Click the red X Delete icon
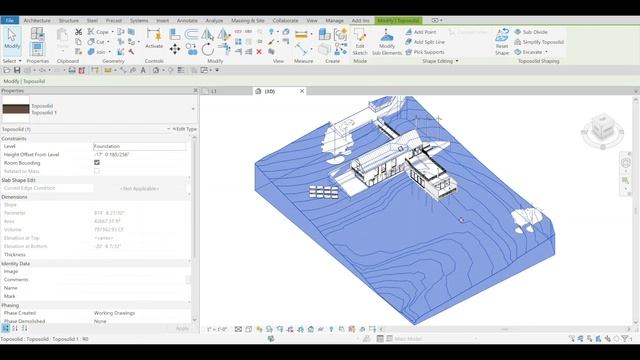Viewport: 640px width, 360px height. point(259,52)
